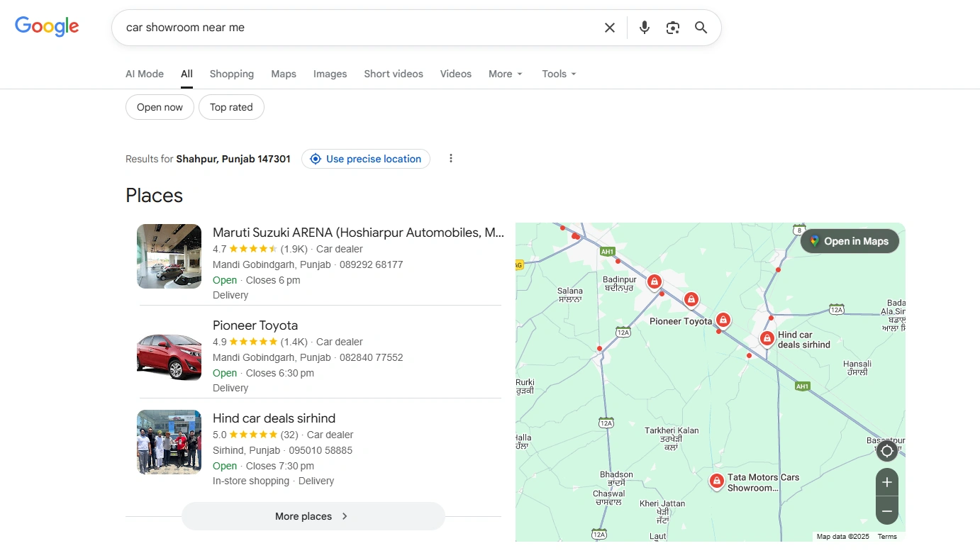
Task: Open Google Lens image search
Action: [x=672, y=28]
